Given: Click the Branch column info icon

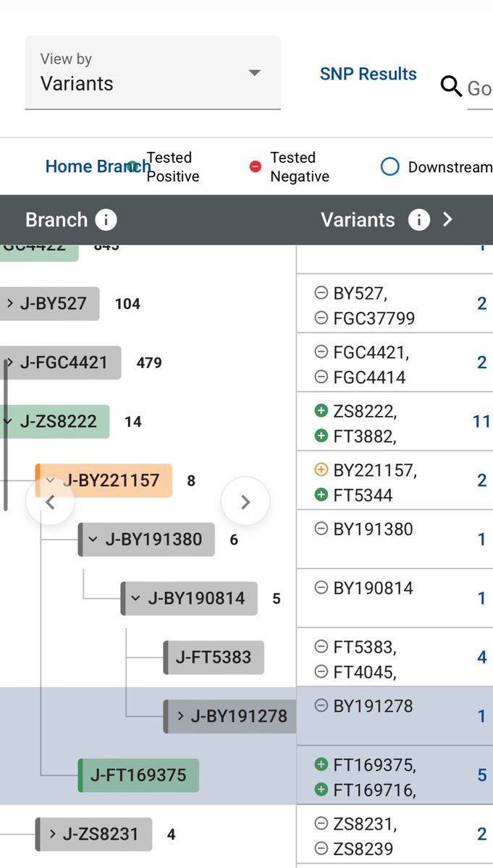Looking at the screenshot, I should [106, 220].
